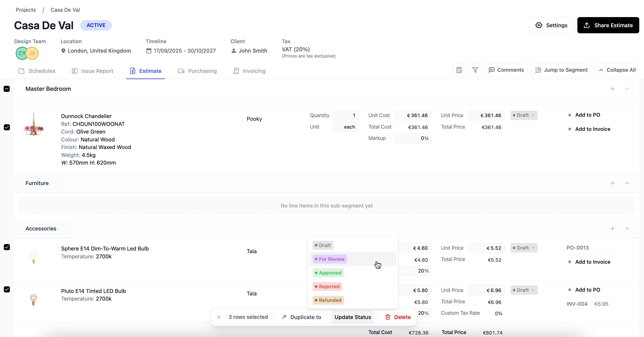The image size is (644, 337).
Task: Uncheck the Pluto E14 bulb row checkbox
Action: pyautogui.click(x=7, y=289)
